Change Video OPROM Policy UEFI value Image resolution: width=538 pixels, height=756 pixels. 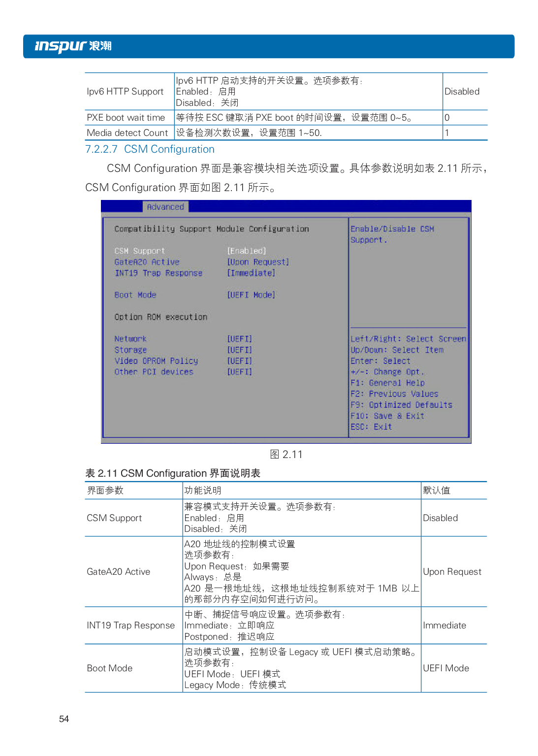239,361
